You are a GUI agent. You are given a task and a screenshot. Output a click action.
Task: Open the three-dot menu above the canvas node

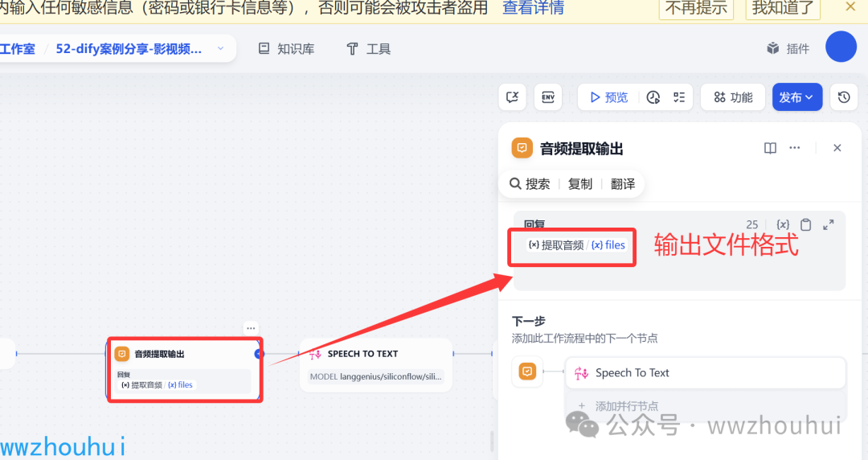pyautogui.click(x=251, y=328)
